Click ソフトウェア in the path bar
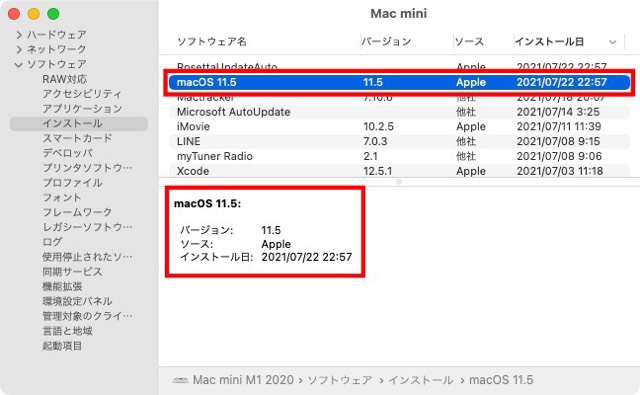Screen dimensions: 640x395 340,380
